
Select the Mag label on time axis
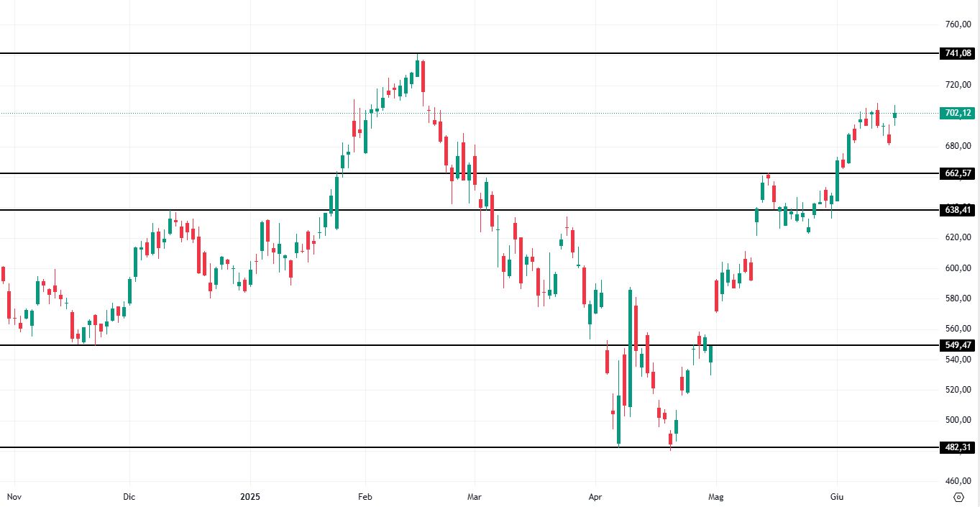[x=715, y=497]
